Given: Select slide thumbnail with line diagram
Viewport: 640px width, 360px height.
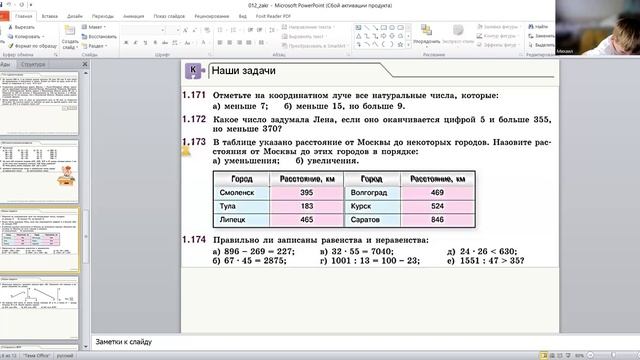Looking at the screenshot, I should [x=39, y=308].
